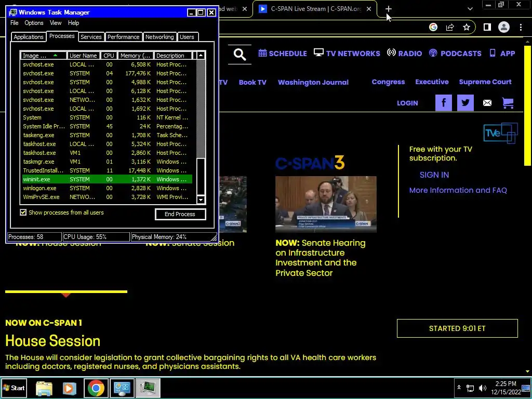
Task: Open Chrome profile avatar
Action: tap(504, 27)
